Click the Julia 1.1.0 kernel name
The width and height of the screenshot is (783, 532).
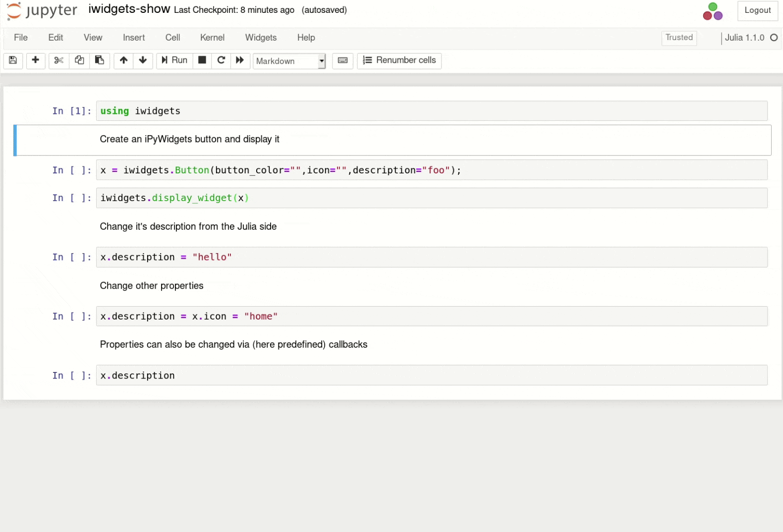pyautogui.click(x=744, y=38)
